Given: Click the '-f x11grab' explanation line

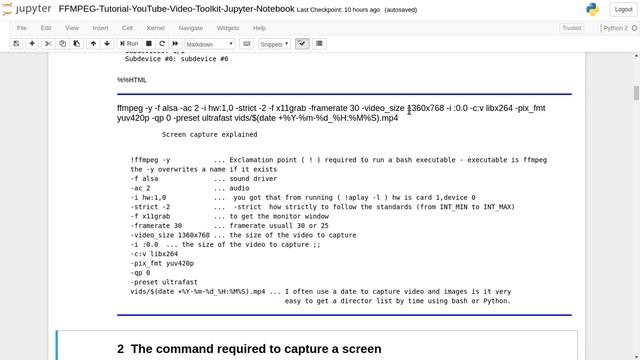Looking at the screenshot, I should (x=229, y=216).
